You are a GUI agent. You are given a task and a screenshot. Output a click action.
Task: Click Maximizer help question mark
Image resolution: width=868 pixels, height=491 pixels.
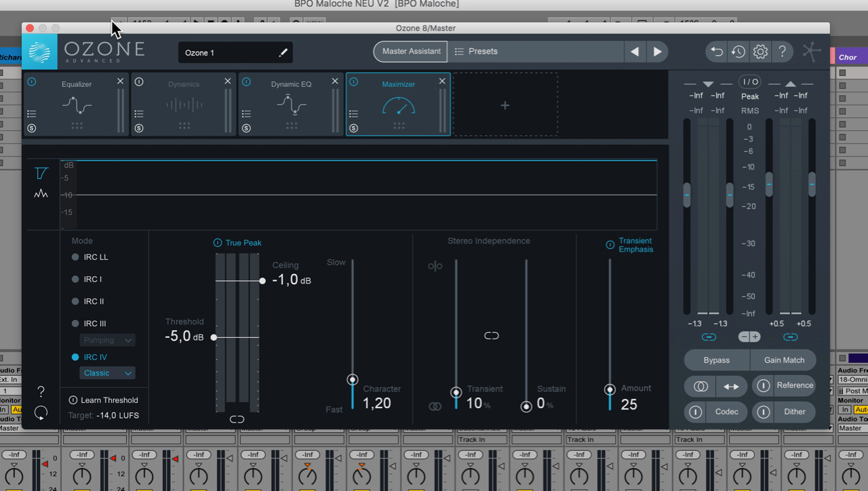coord(41,391)
